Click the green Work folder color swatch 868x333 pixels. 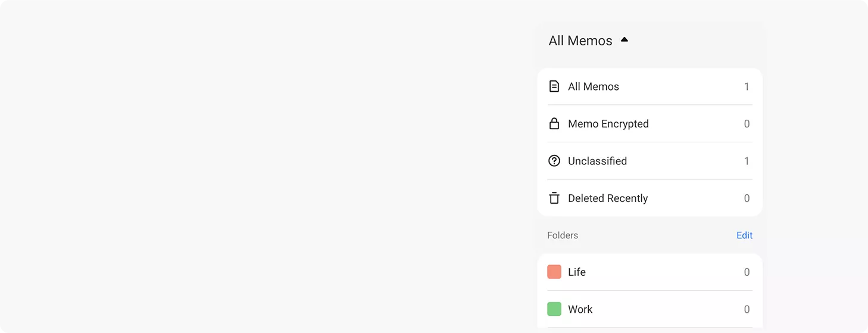(554, 309)
